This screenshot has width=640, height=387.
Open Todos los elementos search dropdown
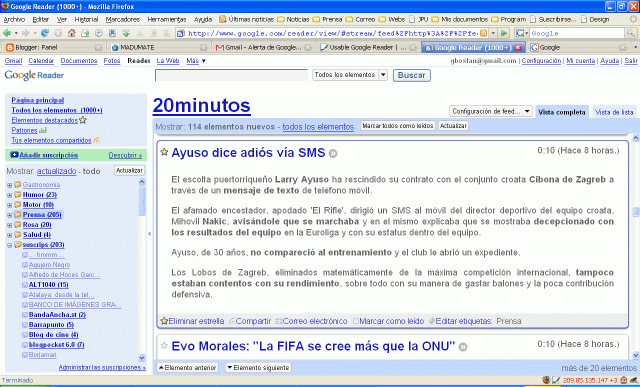(x=350, y=75)
